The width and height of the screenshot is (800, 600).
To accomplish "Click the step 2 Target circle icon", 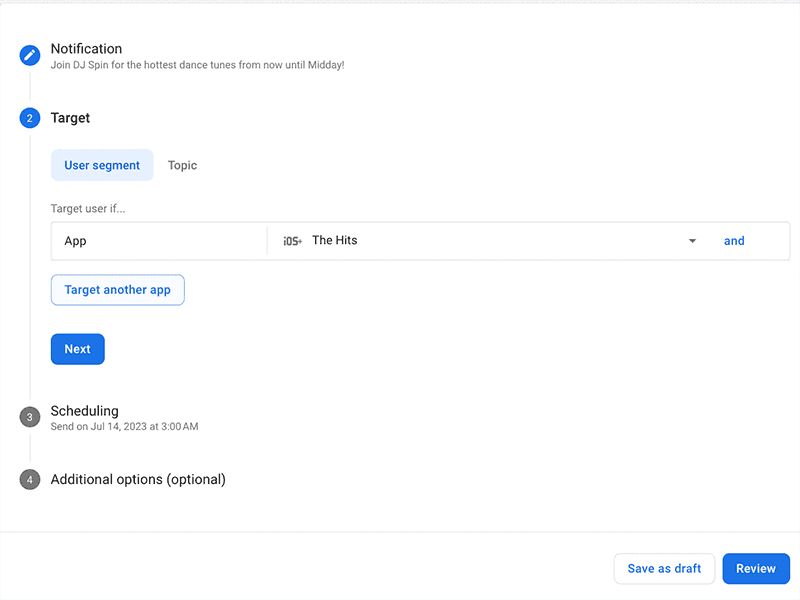I will point(29,117).
